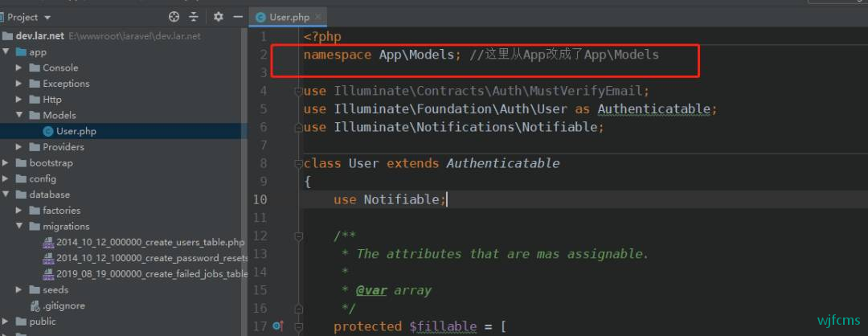Fold the doc comment at line 12
Viewport: 868px width, 336px height.
(298, 236)
